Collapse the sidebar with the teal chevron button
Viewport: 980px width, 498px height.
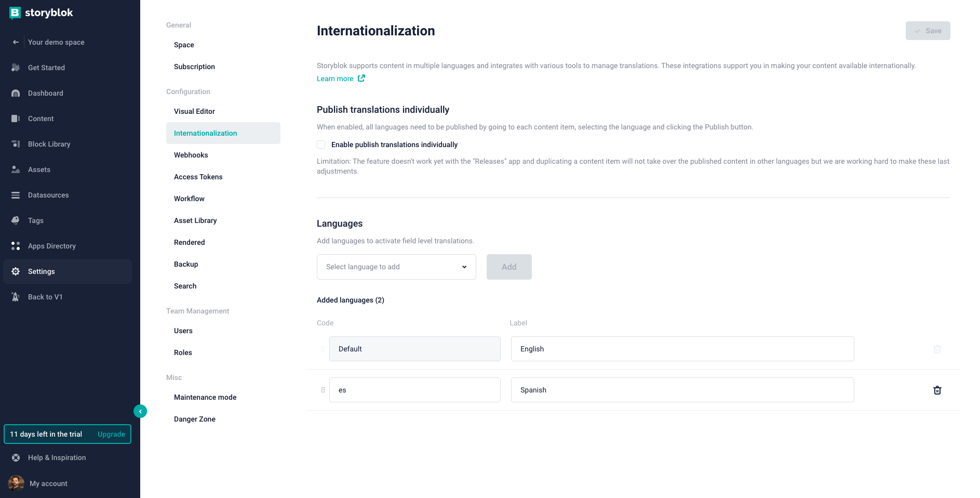click(140, 411)
